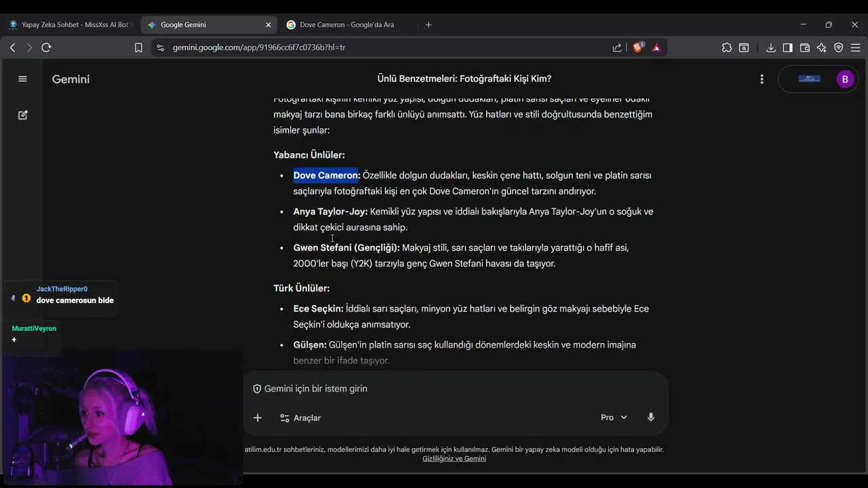Image resolution: width=868 pixels, height=488 pixels.
Task: Go back to previous page
Action: (x=12, y=47)
